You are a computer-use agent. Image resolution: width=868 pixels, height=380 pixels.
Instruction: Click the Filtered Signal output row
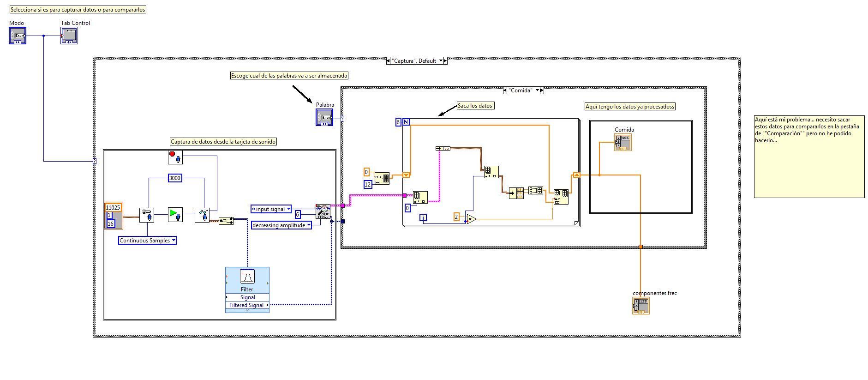247,305
